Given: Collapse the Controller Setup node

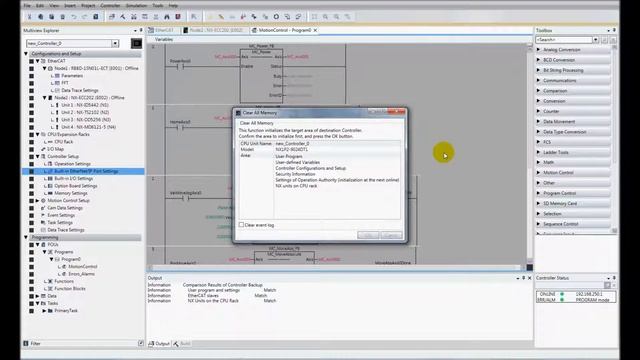Looking at the screenshot, I should [38, 156].
